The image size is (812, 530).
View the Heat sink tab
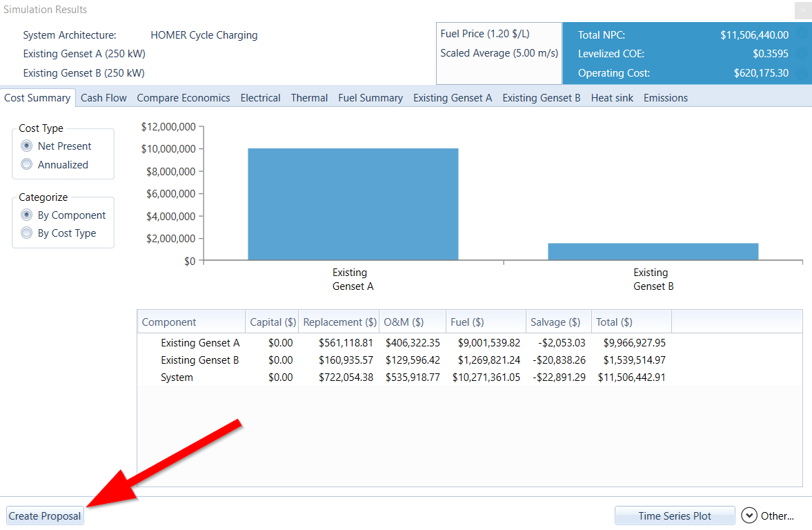click(612, 98)
